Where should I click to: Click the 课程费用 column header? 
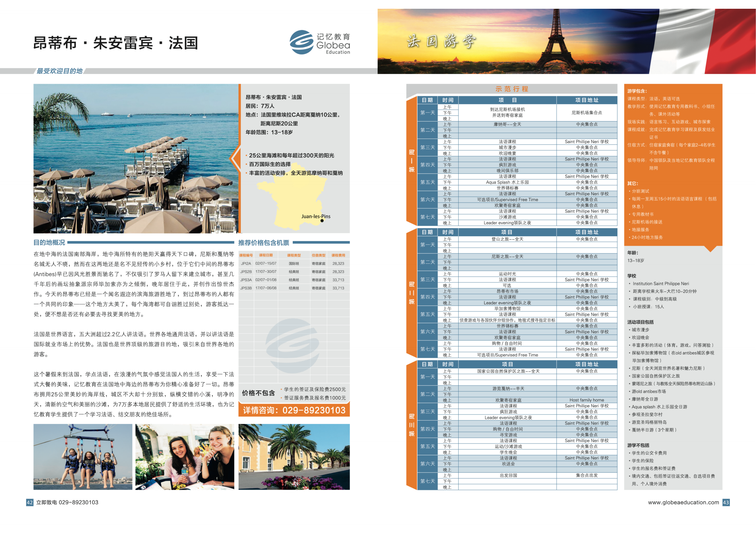point(338,255)
